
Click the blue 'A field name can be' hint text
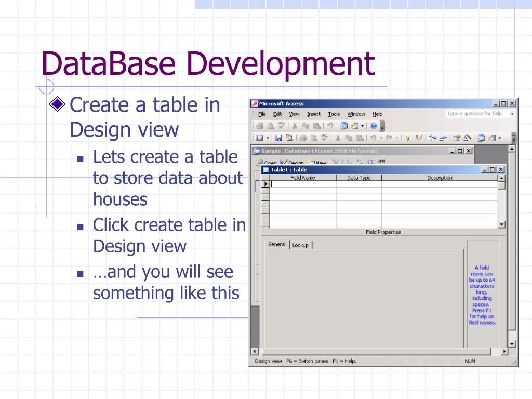(x=482, y=295)
